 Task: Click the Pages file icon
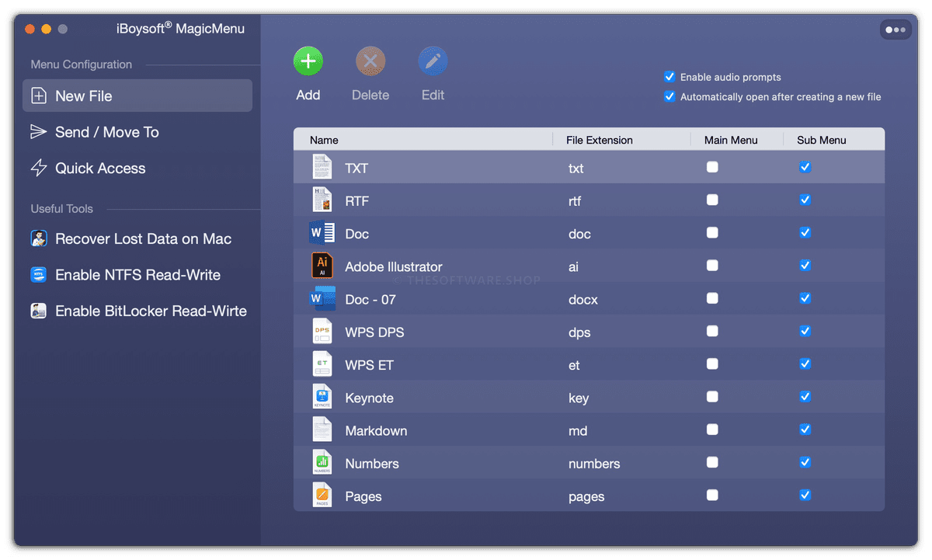[322, 496]
